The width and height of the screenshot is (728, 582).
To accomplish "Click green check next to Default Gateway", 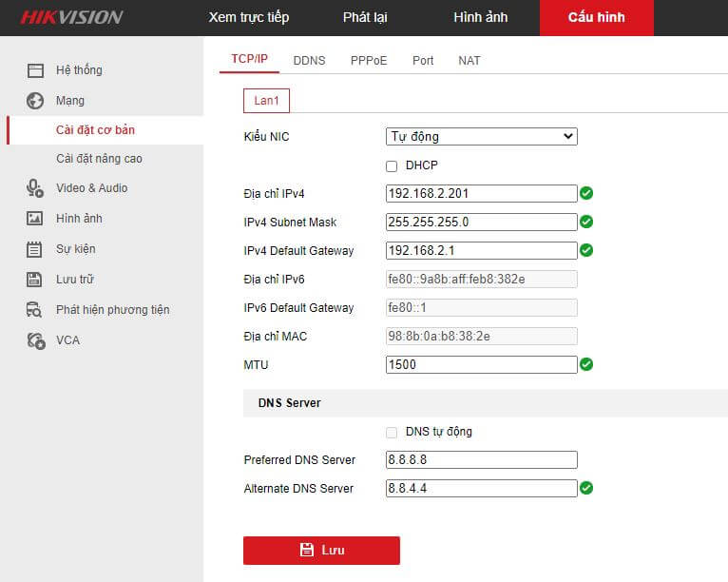I will click(x=586, y=250).
